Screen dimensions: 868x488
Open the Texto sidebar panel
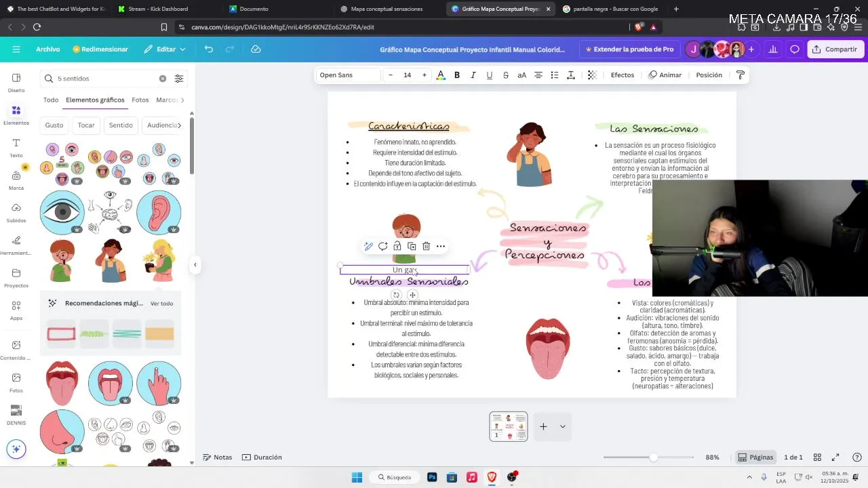[16, 148]
